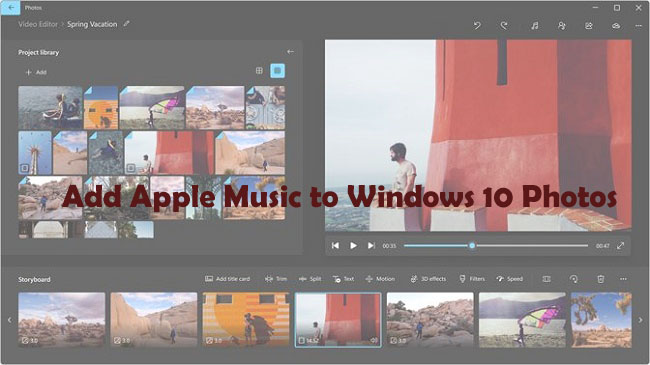The height and width of the screenshot is (365, 650).
Task: Open the top-right See more ellipsis menu
Action: [x=638, y=26]
